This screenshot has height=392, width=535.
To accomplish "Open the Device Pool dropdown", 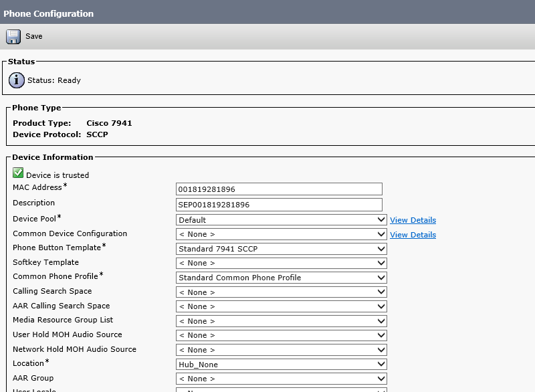I will tap(282, 219).
